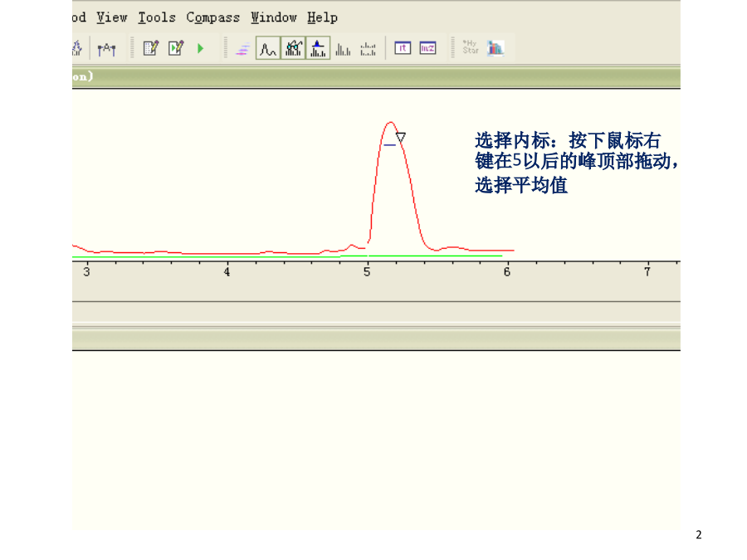This screenshot has height=560, width=747.
Task: Toggle the spectrum glasses view button
Action: tap(293, 48)
